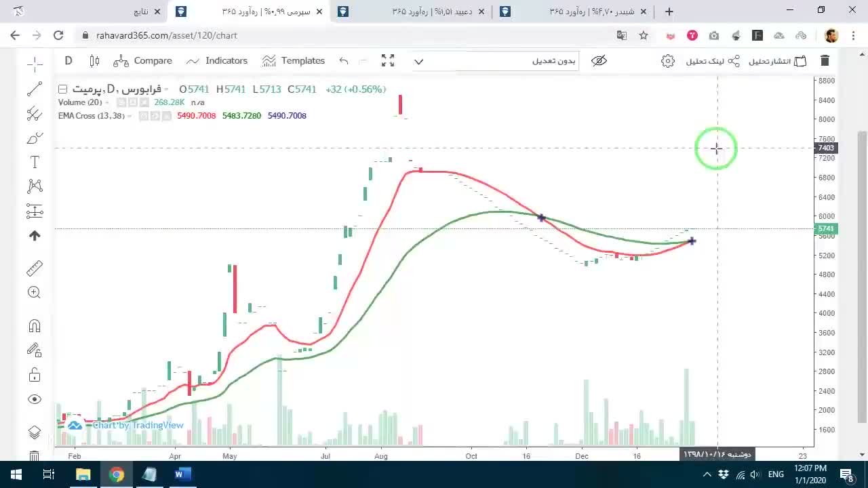Toggle the crossed-eye hide drawings icon
The image size is (868, 488).
point(599,61)
